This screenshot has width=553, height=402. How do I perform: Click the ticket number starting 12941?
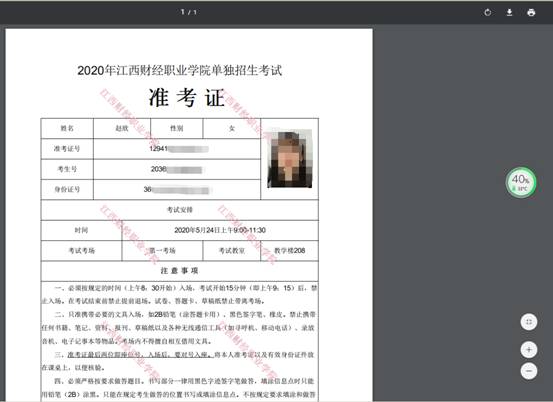pyautogui.click(x=179, y=149)
